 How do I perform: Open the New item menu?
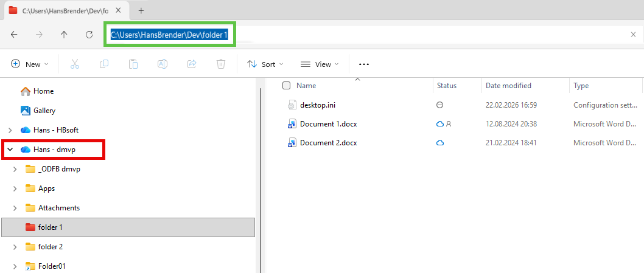click(29, 64)
